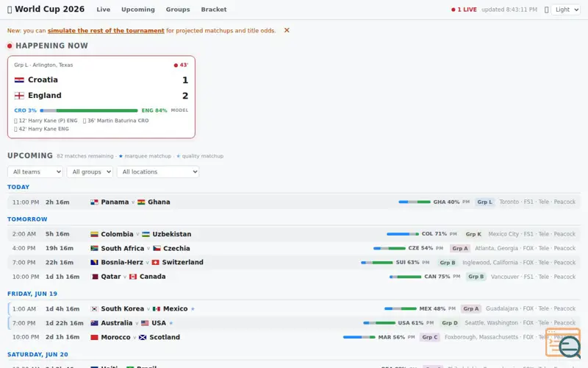Click the Uzbekistan flag icon
Screen dimensions: 588x368
point(146,234)
